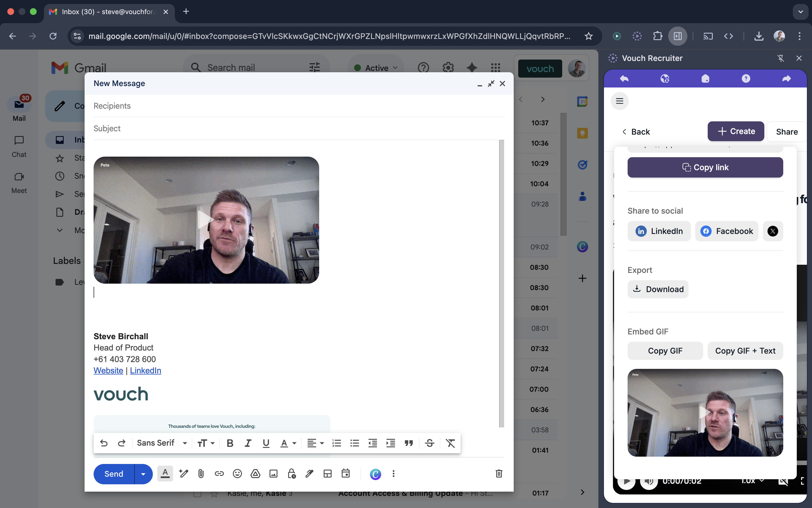Click the Help me write pencil icon
Screen dimensions: 812x508
184,474
